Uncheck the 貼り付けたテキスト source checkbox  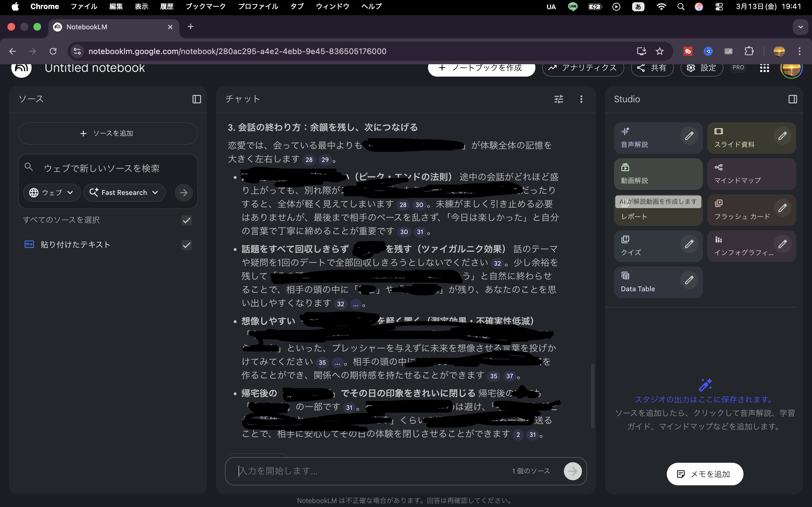coord(187,245)
